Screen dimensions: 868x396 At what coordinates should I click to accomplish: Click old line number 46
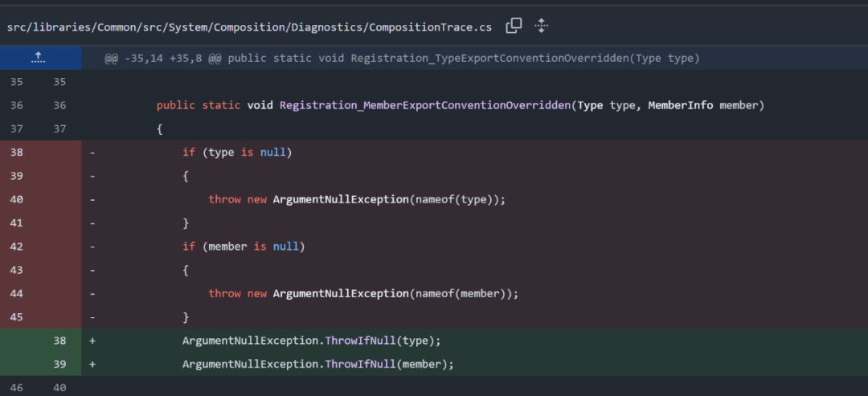[17, 388]
